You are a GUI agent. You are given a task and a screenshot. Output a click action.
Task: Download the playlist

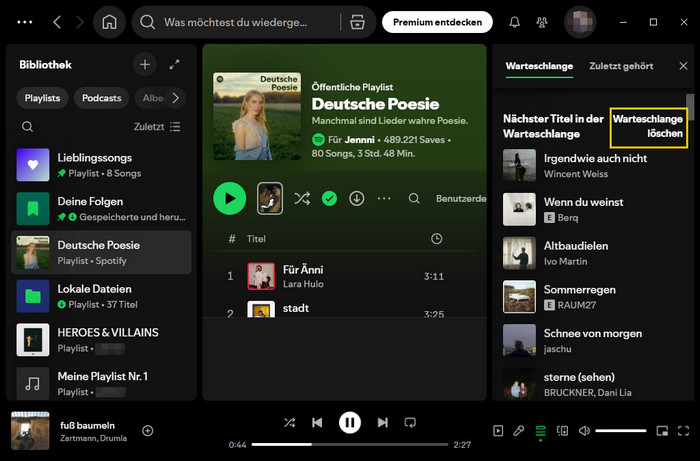[357, 199]
